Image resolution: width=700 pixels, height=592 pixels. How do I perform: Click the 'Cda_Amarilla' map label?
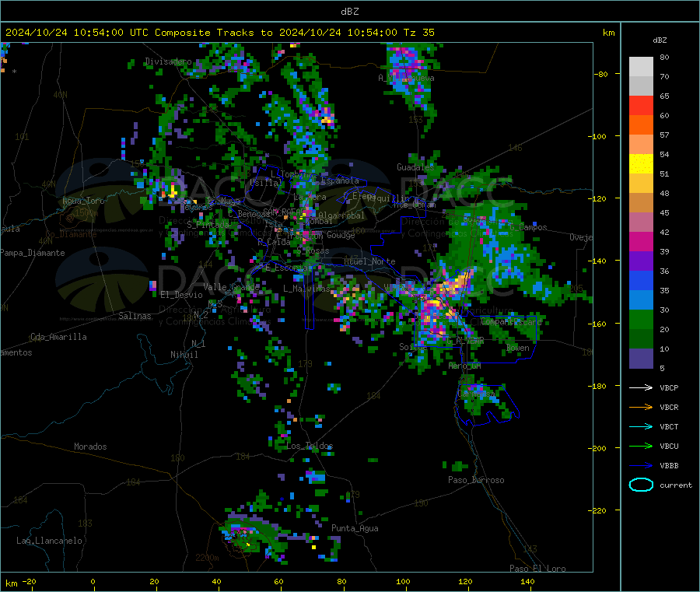tap(58, 337)
